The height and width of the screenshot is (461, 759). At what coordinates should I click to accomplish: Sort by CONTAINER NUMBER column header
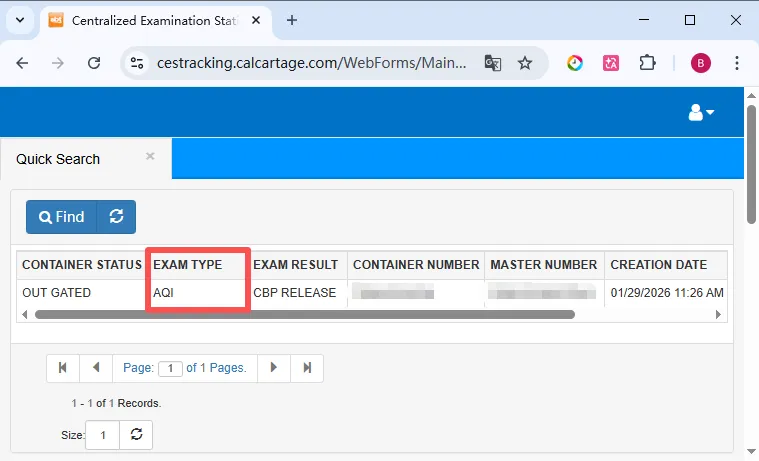point(416,265)
